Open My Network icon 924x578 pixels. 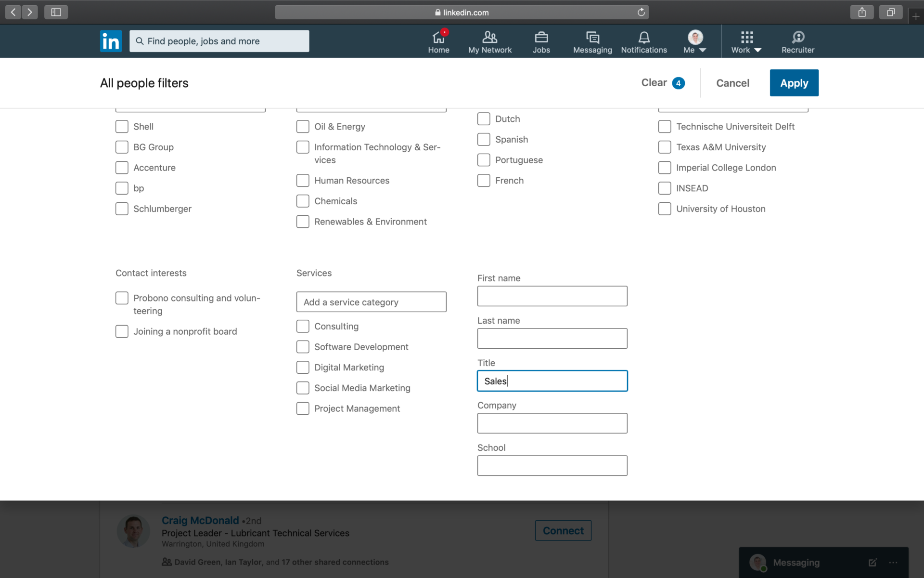pos(490,37)
